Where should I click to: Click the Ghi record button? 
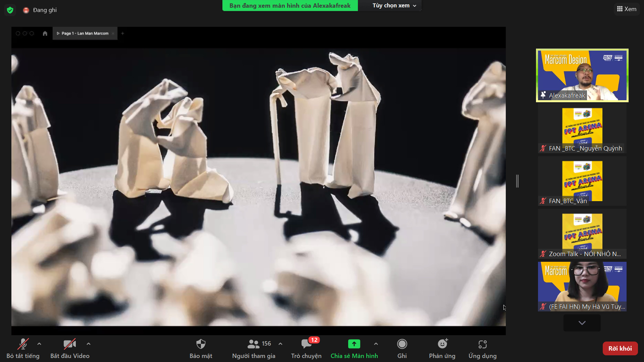pos(402,349)
